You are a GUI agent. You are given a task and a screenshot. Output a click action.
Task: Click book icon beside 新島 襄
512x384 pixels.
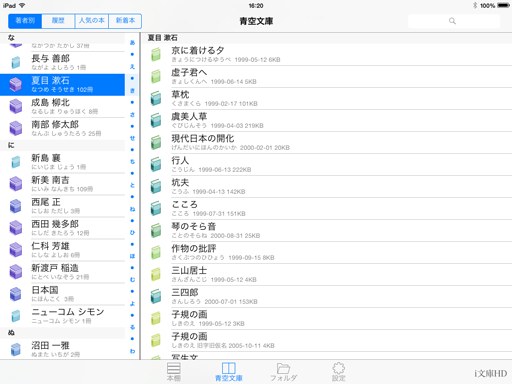click(16, 162)
